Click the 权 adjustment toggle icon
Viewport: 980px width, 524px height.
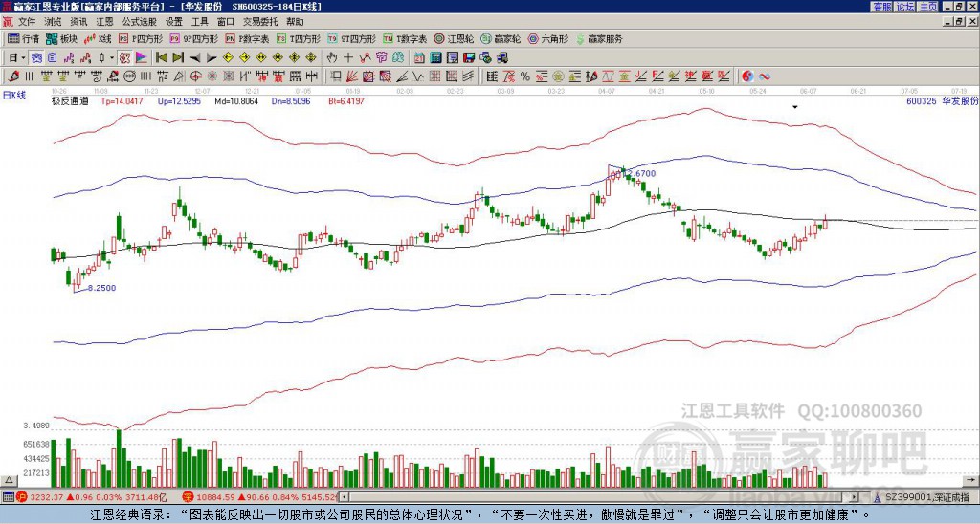(x=124, y=58)
